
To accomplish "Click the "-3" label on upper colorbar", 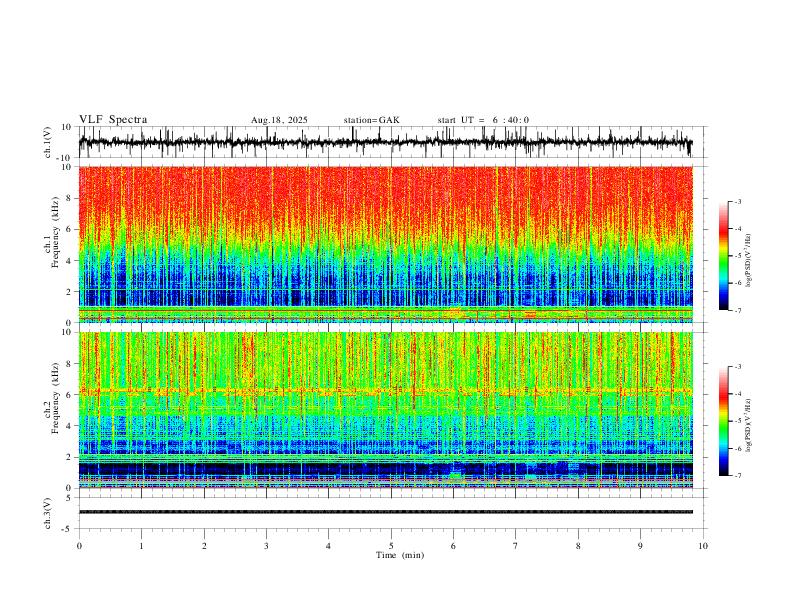I will pyautogui.click(x=738, y=201).
